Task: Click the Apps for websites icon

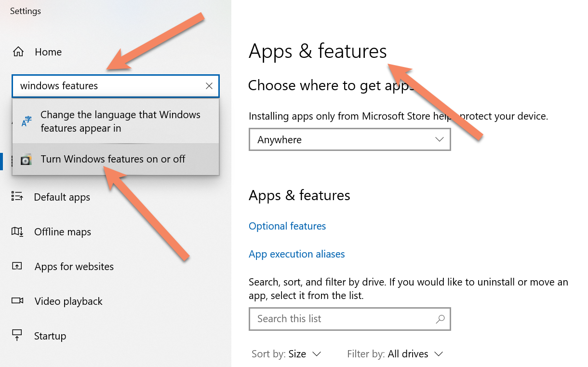Action: [17, 266]
